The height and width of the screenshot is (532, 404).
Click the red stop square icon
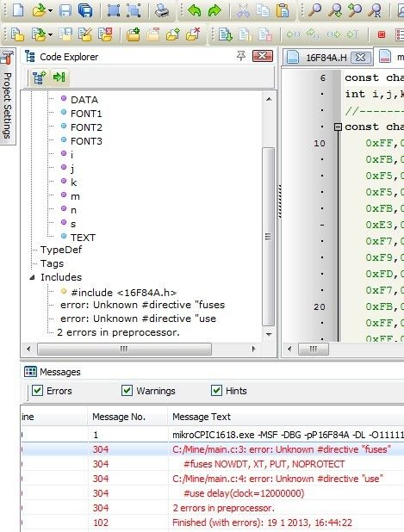pyautogui.click(x=382, y=34)
